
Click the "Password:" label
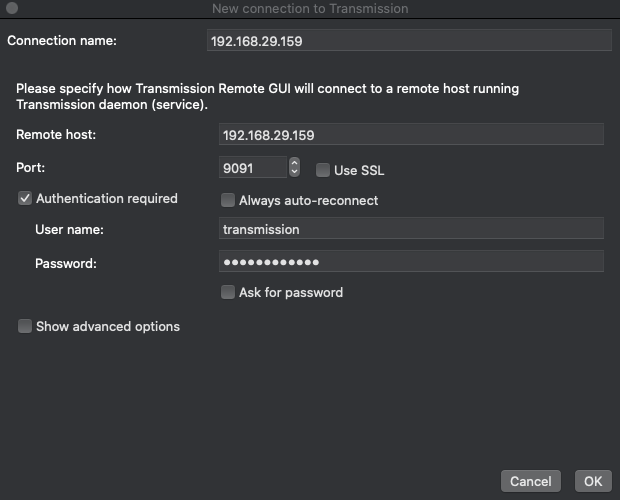pos(66,263)
